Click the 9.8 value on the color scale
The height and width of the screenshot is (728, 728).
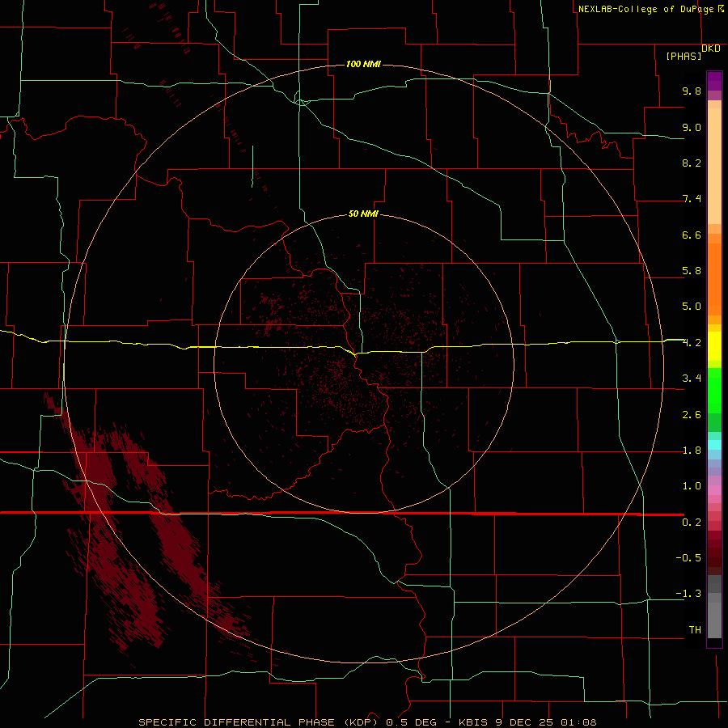(x=692, y=91)
